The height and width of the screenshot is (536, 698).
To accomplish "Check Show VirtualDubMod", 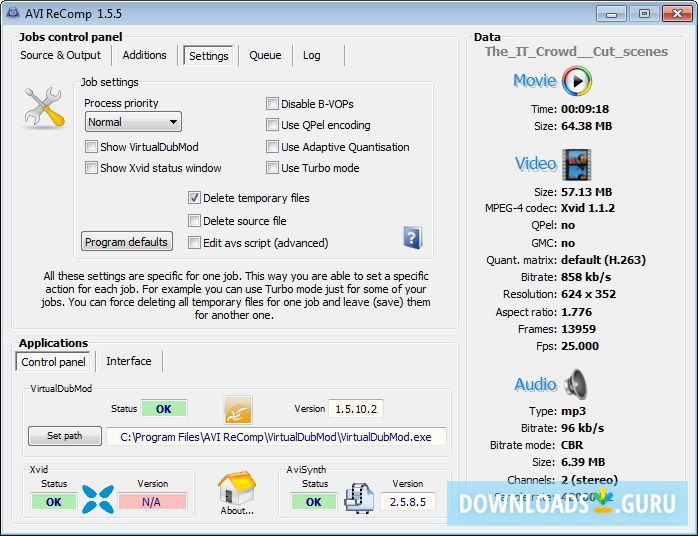I will coord(91,146).
